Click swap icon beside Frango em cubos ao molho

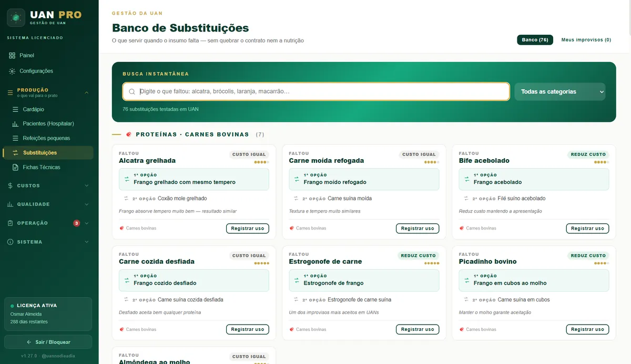466,280
